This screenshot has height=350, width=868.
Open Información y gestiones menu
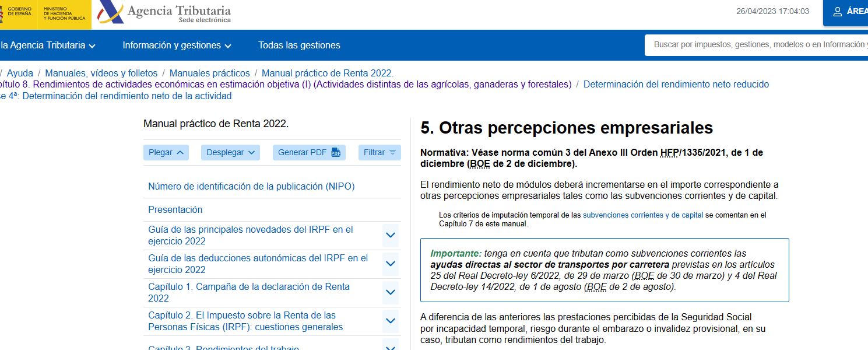click(x=177, y=45)
